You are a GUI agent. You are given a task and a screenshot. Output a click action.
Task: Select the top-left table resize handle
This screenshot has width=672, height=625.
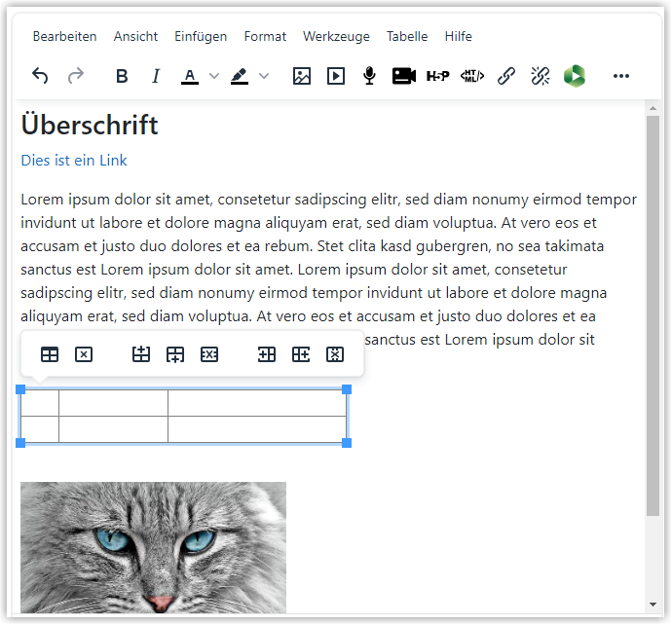pos(20,389)
